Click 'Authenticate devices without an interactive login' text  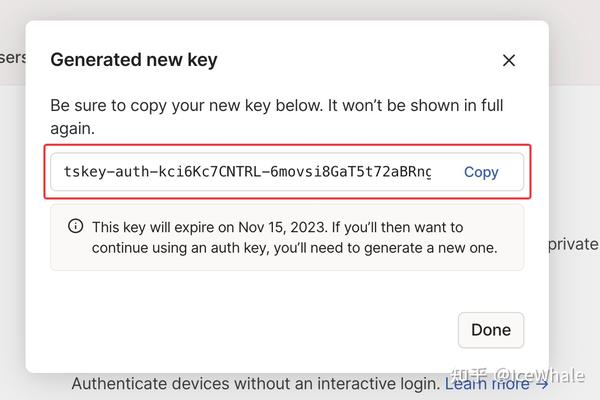(255, 384)
